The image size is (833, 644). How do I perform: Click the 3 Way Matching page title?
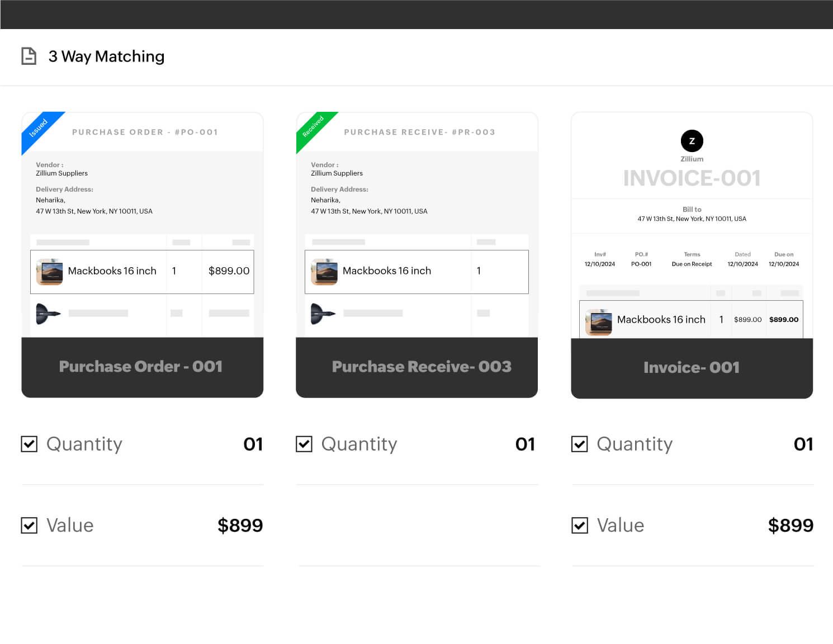[106, 56]
